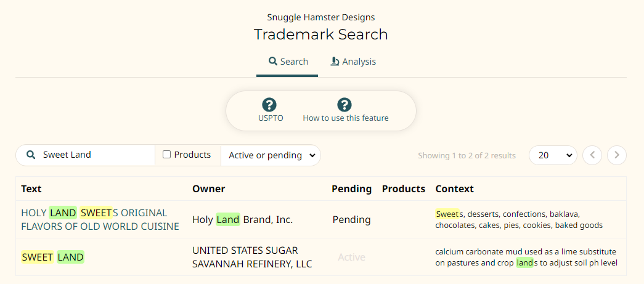Viewport: 644px width, 284px height.
Task: Go to next results page arrow
Action: click(x=616, y=155)
